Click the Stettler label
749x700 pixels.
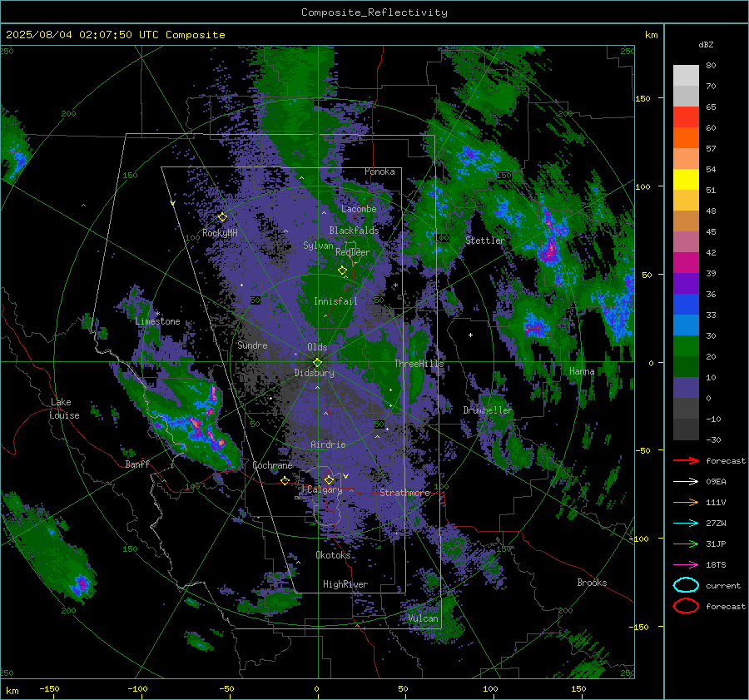(485, 241)
